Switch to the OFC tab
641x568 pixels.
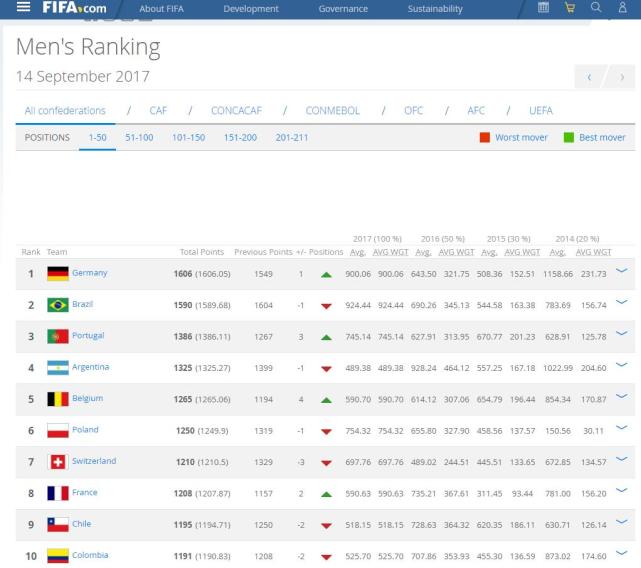coord(413,110)
